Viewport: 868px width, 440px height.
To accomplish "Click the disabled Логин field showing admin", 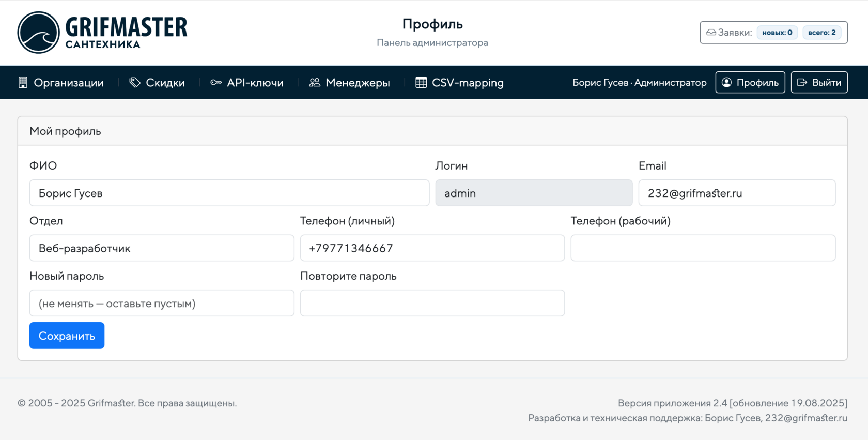I will coord(534,193).
